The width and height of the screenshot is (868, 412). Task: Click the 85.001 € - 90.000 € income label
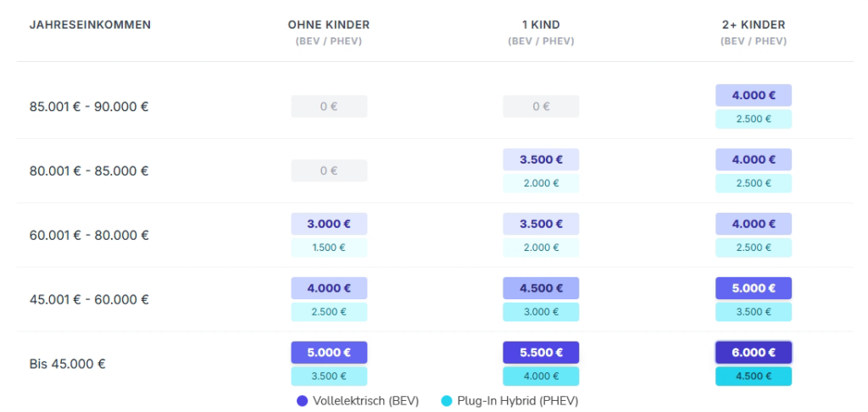[89, 107]
